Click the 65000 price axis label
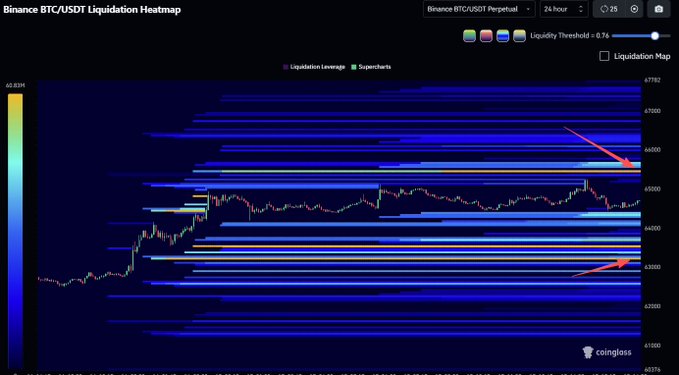The image size is (679, 375). click(652, 189)
